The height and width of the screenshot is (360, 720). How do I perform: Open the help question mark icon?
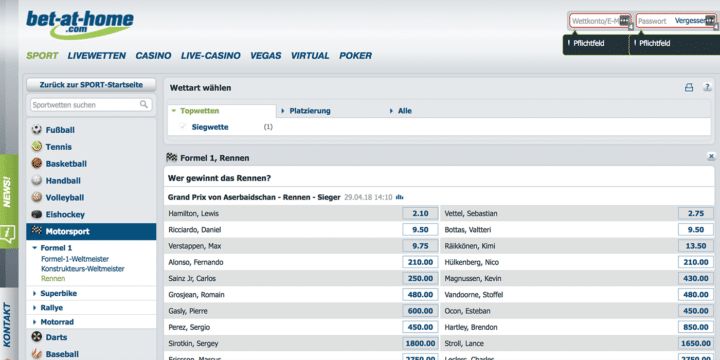(708, 87)
